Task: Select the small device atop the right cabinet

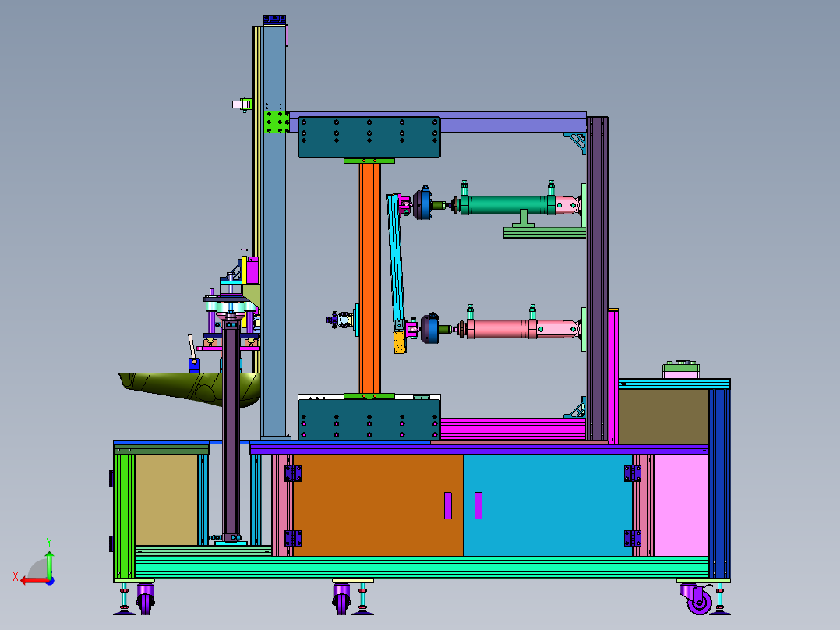Action: click(681, 370)
